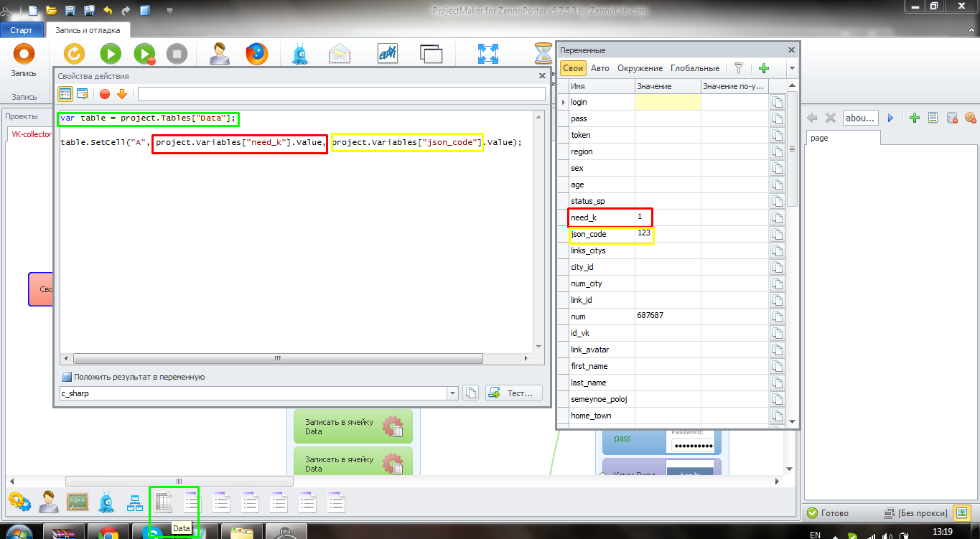This screenshot has height=539, width=980.
Task: Click the Firefox browser icon in ribbon
Action: pos(256,54)
